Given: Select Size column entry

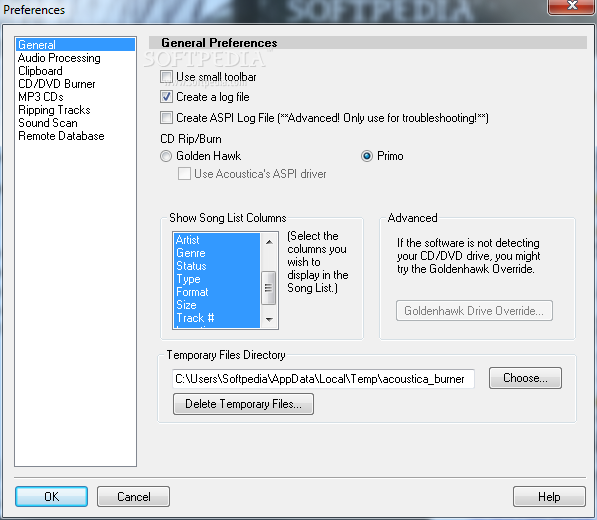Looking at the screenshot, I should click(217, 305).
